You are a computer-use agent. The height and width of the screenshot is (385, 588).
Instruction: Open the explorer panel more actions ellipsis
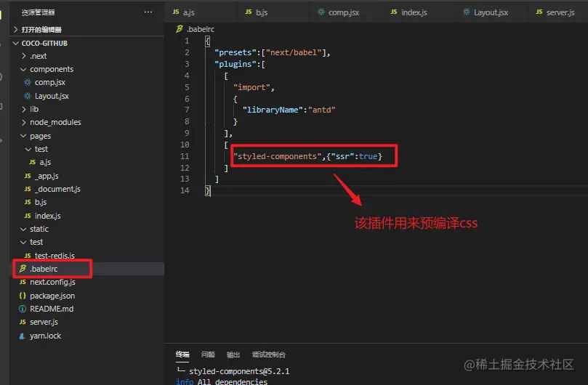(148, 12)
